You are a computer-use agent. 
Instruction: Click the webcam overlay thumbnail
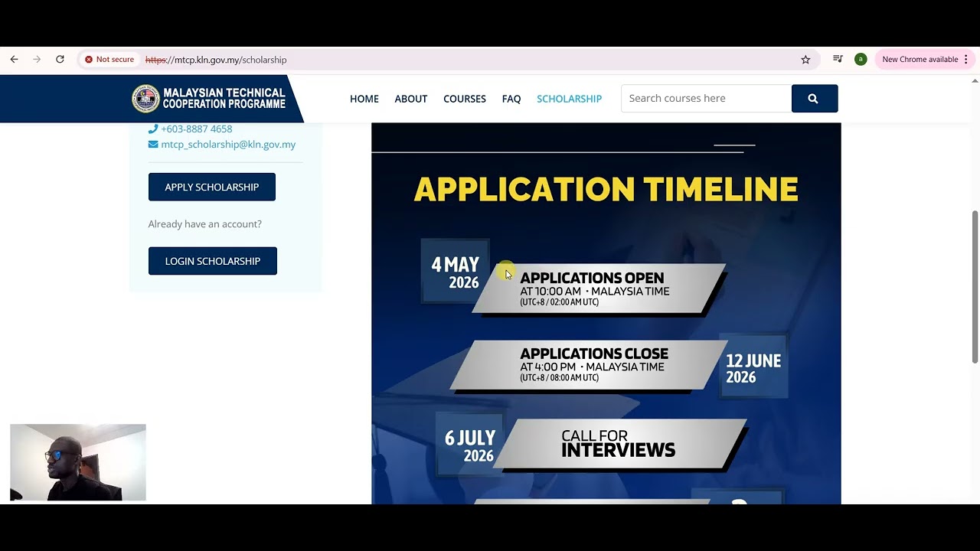[78, 462]
